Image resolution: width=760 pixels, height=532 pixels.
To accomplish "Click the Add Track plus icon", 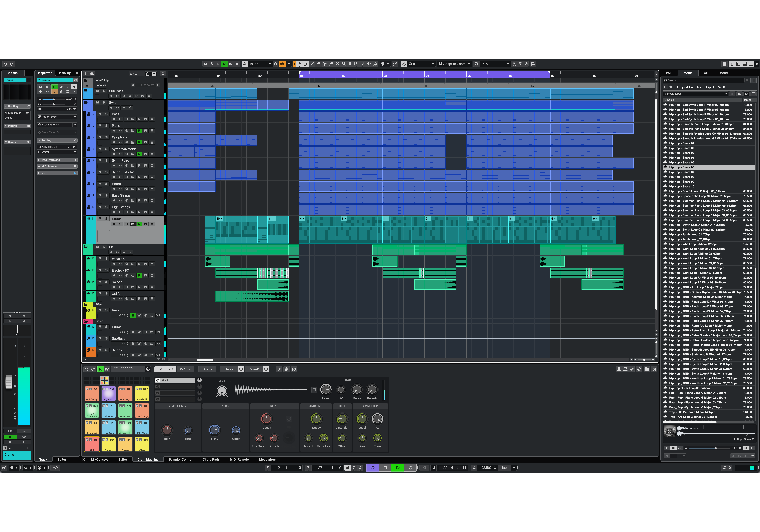I will [86, 74].
